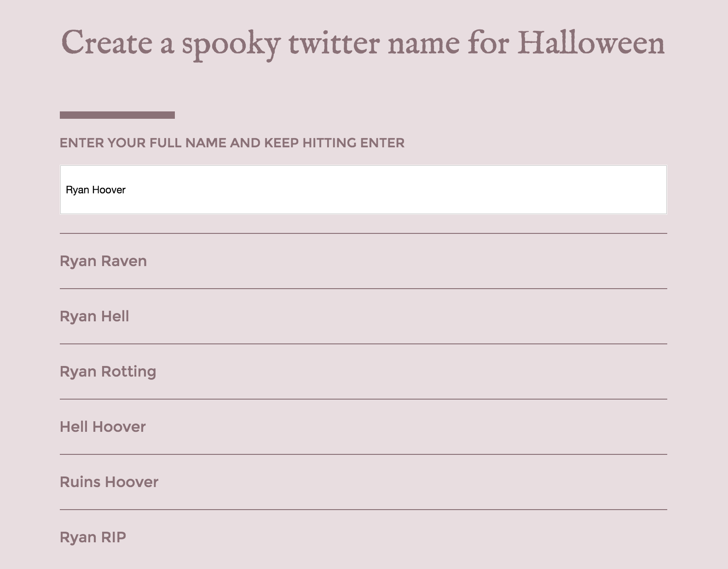Click the instruction text about hitting enter
This screenshot has height=569, width=728.
pos(232,143)
